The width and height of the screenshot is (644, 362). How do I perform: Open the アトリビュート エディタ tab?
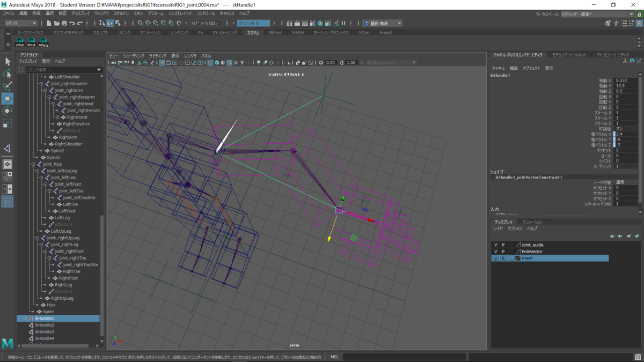click(x=612, y=55)
